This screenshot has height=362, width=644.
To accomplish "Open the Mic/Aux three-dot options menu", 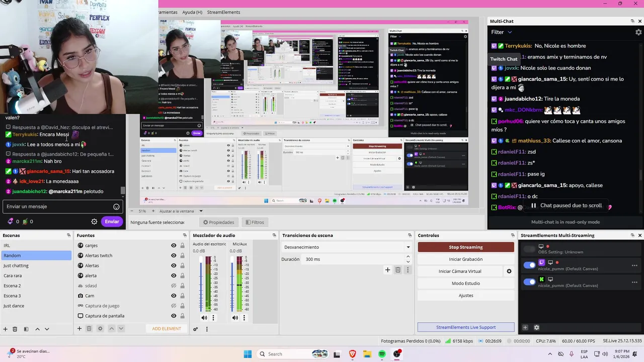I will click(x=244, y=318).
